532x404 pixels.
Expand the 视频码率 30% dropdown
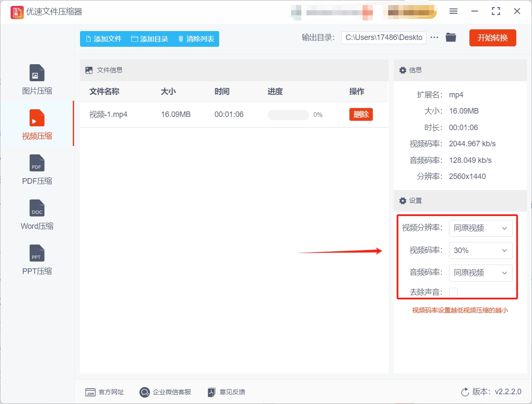[x=481, y=250]
